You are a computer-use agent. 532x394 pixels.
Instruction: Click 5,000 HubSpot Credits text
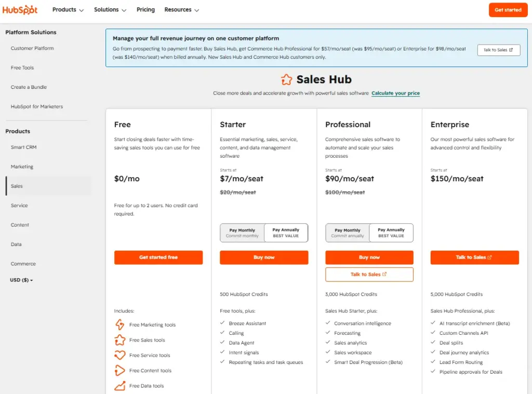456,294
